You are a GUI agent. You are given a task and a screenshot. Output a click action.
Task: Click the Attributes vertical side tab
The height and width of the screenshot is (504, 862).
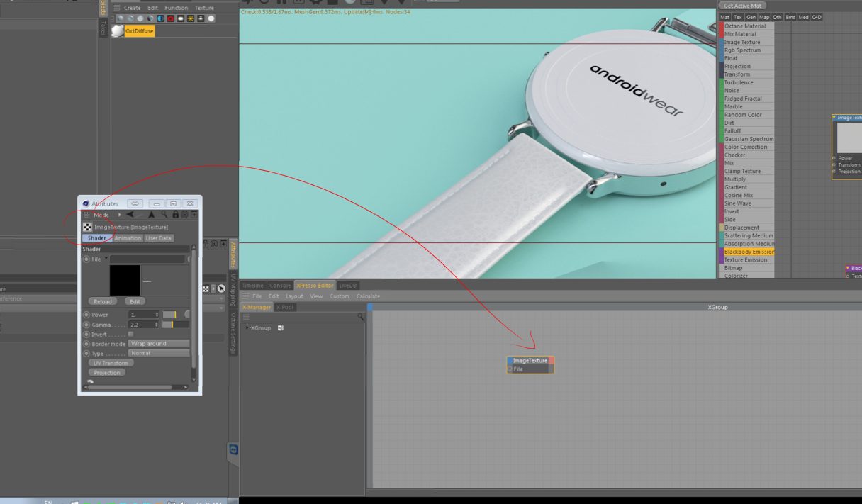tap(233, 254)
